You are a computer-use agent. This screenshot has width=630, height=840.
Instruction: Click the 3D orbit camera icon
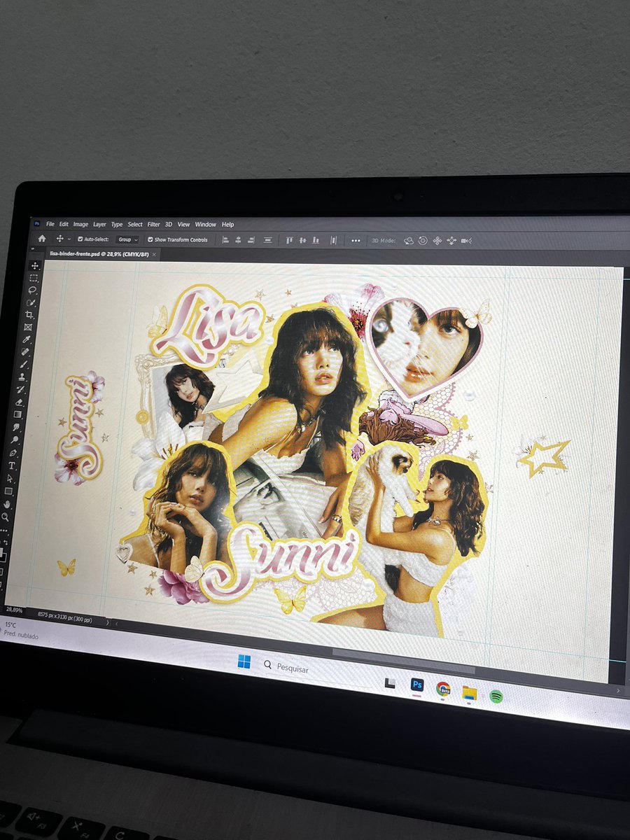coord(409,241)
